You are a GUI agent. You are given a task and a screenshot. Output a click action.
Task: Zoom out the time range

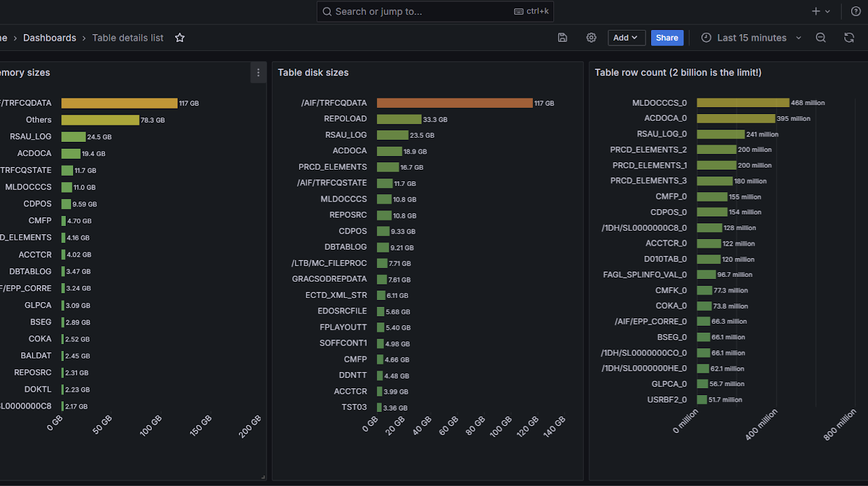pos(821,38)
